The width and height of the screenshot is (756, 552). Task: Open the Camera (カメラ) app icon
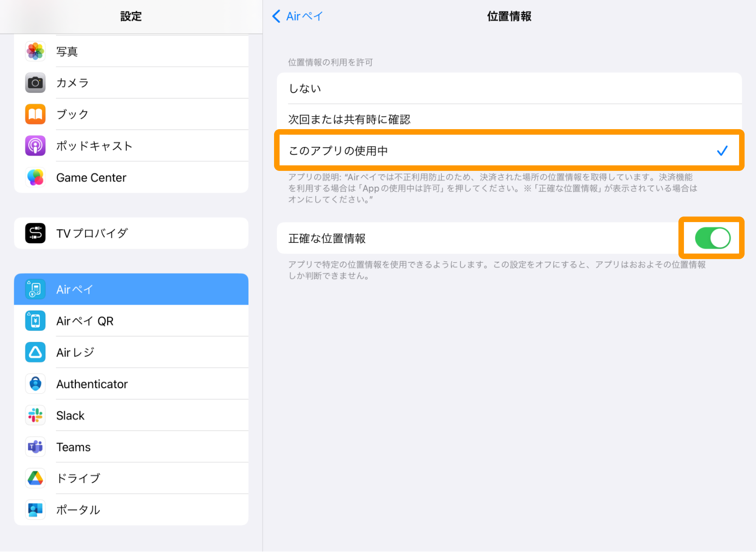(x=35, y=83)
